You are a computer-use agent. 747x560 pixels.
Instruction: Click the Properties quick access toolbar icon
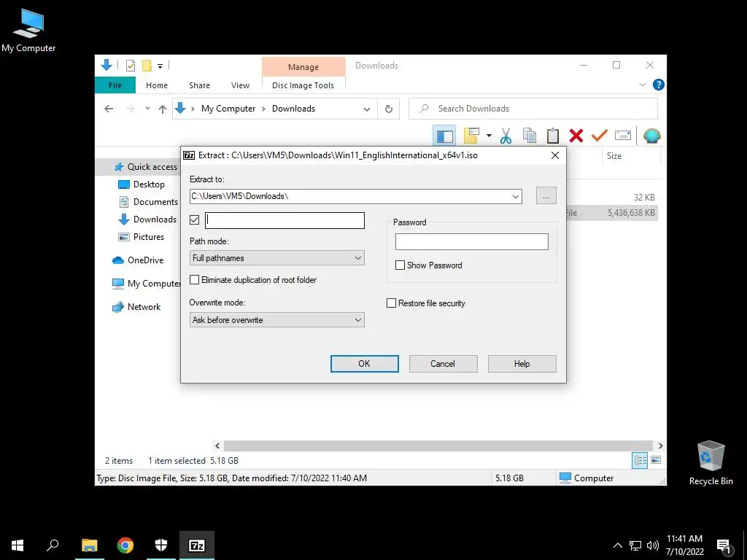click(x=130, y=66)
